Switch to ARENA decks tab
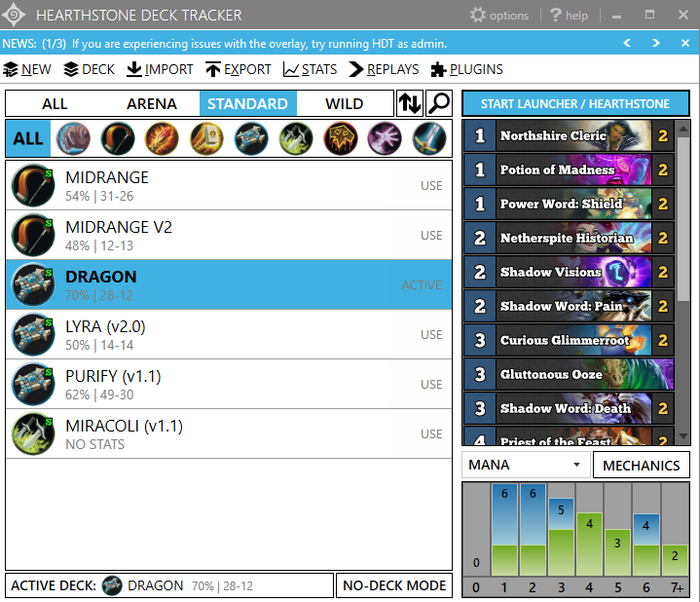 click(x=151, y=103)
